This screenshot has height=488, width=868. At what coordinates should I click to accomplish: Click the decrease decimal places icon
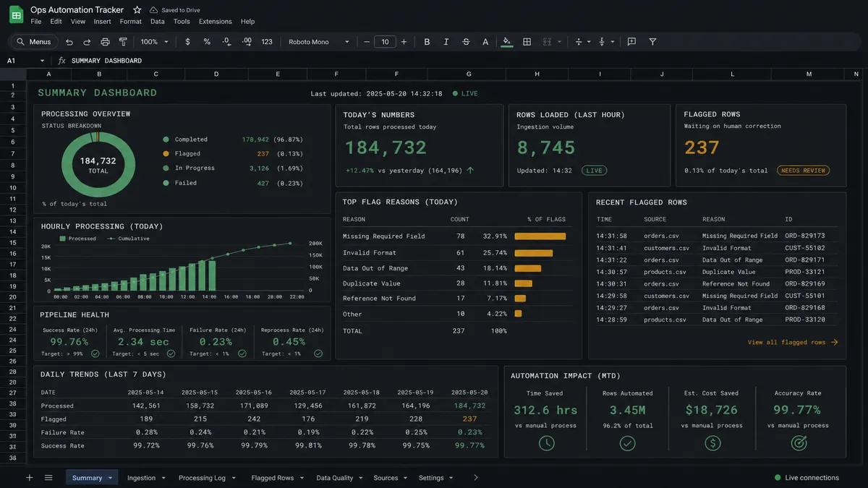[227, 42]
